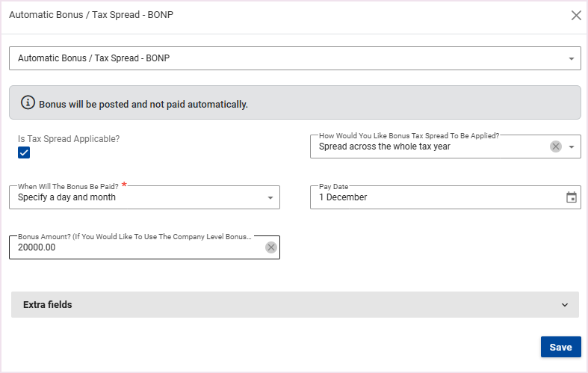
Task: Click the info icon in the banner
Action: pyautogui.click(x=28, y=103)
